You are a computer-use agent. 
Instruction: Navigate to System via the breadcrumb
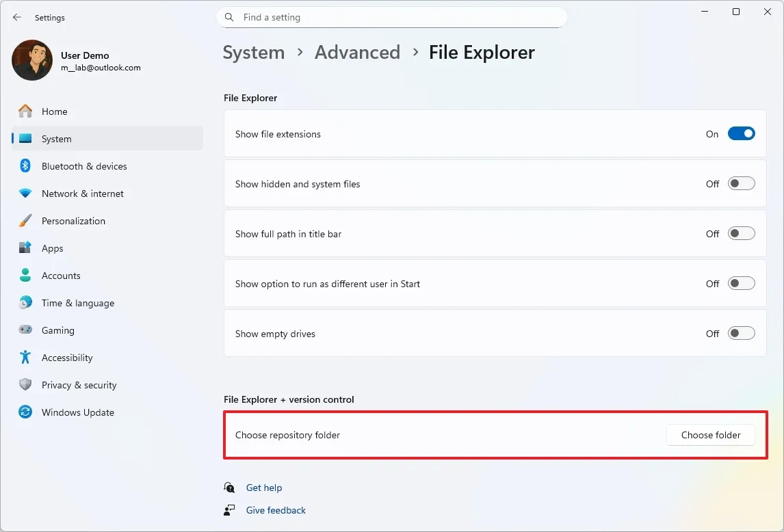(254, 52)
